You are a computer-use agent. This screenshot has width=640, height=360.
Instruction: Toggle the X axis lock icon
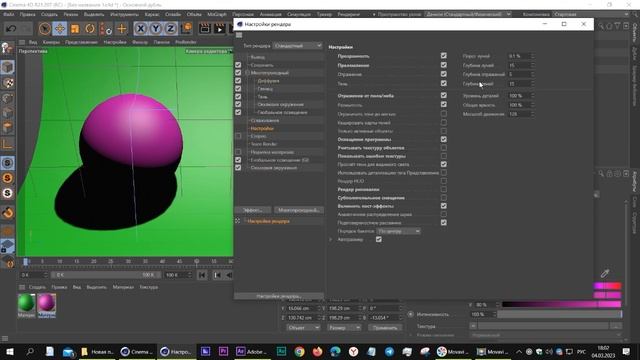point(140,29)
